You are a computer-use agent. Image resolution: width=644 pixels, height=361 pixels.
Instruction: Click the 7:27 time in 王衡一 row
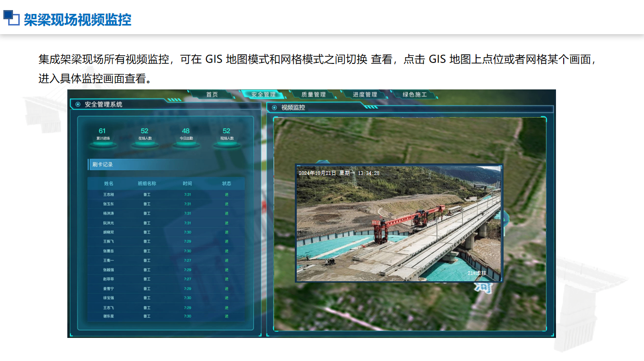coord(188,260)
